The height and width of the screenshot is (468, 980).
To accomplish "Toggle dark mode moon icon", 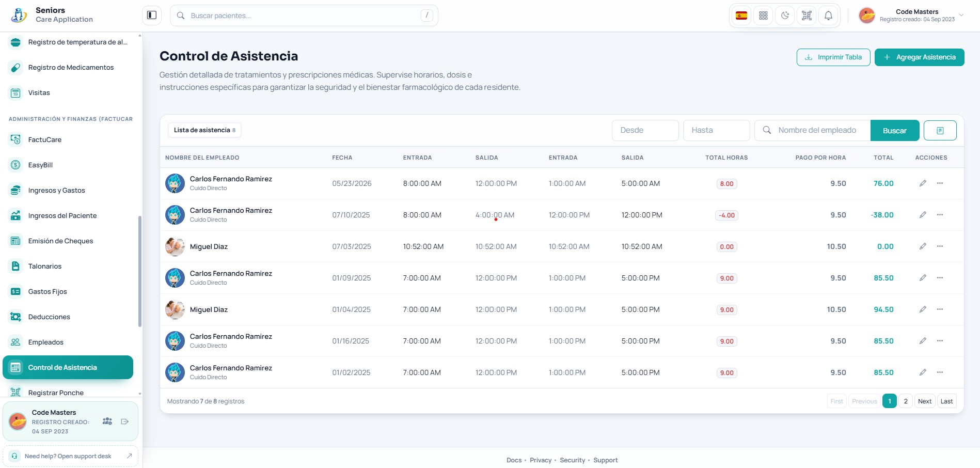I will click(x=785, y=15).
